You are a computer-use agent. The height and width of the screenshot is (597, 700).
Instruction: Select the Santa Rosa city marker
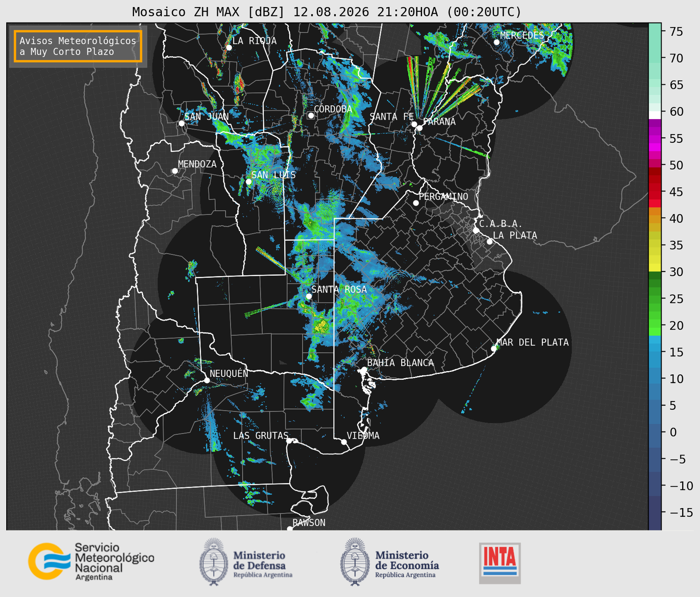coord(309,296)
